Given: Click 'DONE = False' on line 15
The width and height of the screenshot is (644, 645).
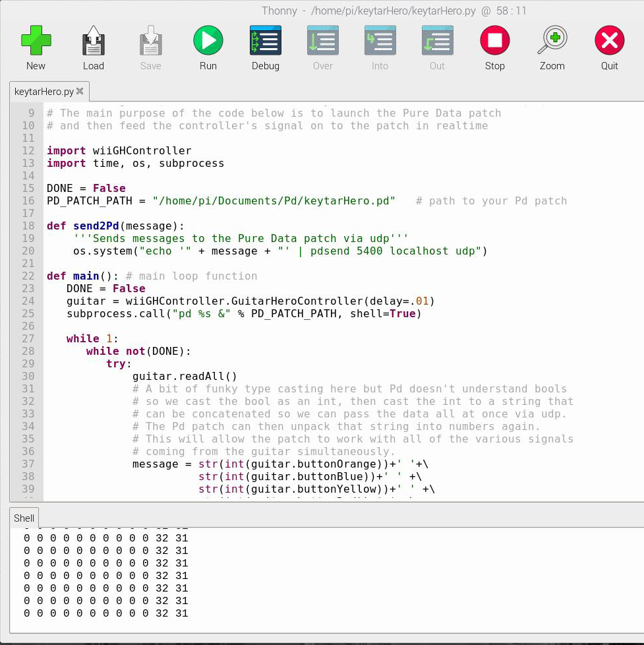Looking at the screenshot, I should click(x=86, y=189).
